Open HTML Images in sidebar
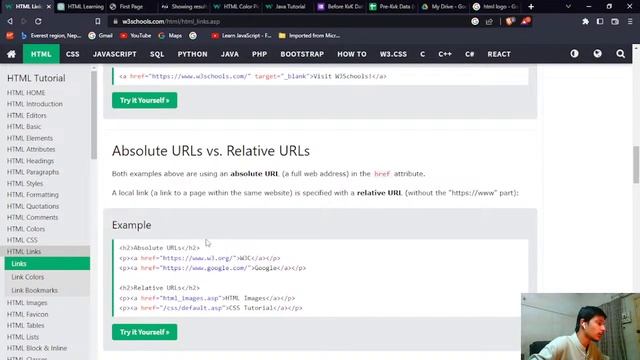Screen dimensions: 640x360 pos(27,303)
